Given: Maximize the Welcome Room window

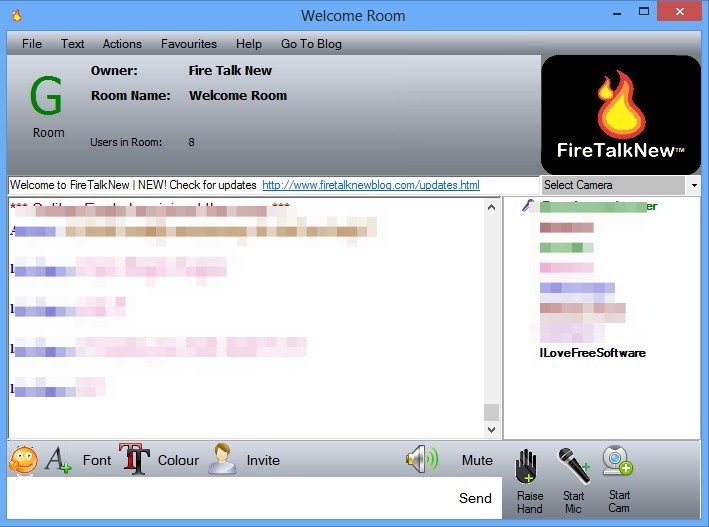Looking at the screenshot, I should point(644,11).
